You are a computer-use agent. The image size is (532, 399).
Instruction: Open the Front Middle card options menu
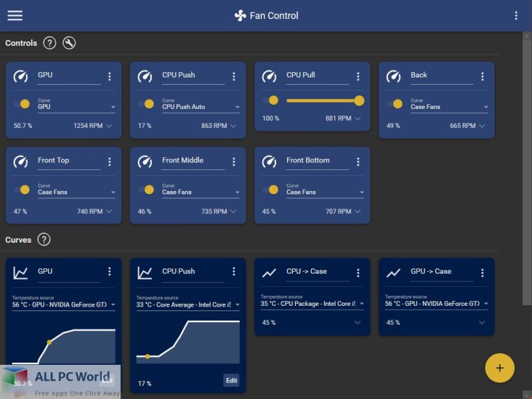[x=234, y=161]
